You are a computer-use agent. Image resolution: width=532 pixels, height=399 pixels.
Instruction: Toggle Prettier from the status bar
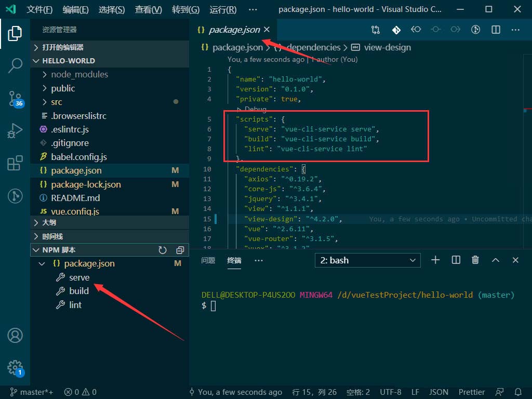tap(471, 392)
